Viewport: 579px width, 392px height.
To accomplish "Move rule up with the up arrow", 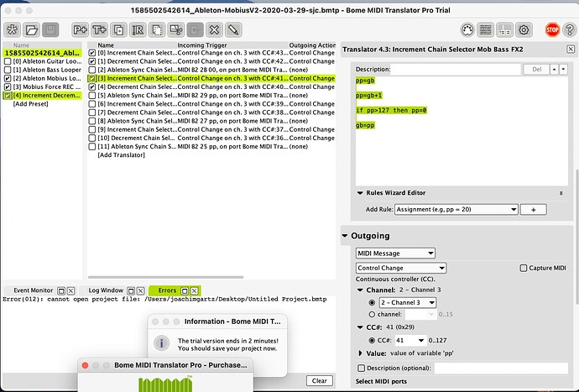I will point(555,69).
